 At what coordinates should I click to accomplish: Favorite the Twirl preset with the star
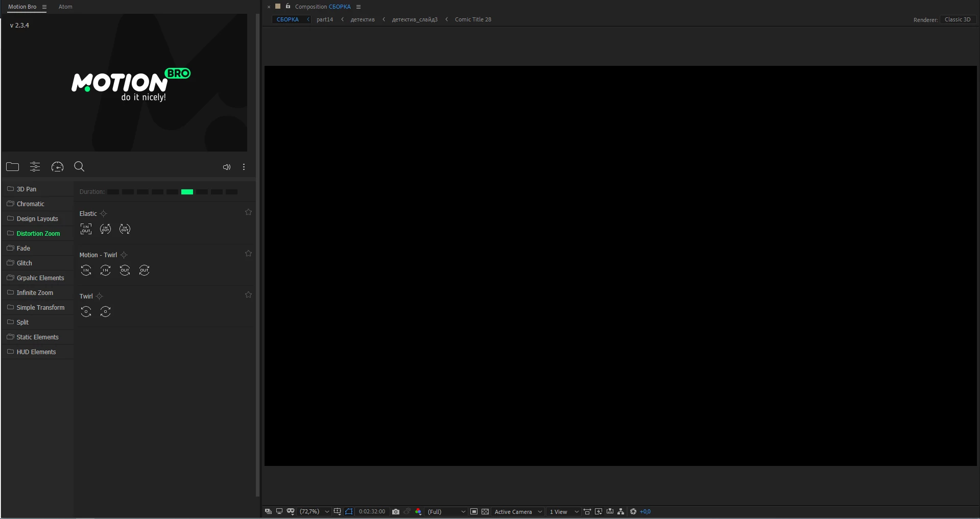pos(248,295)
